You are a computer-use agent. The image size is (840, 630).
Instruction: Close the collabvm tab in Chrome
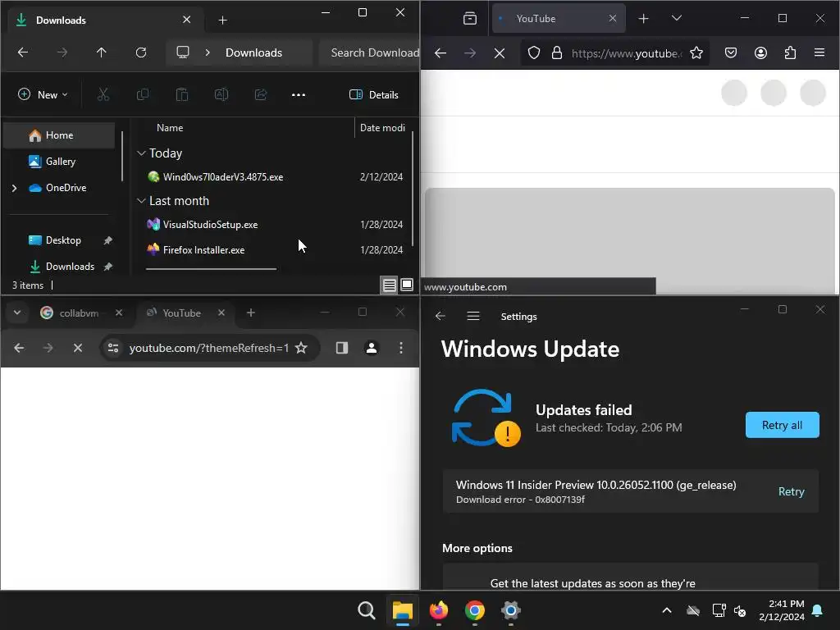point(119,313)
